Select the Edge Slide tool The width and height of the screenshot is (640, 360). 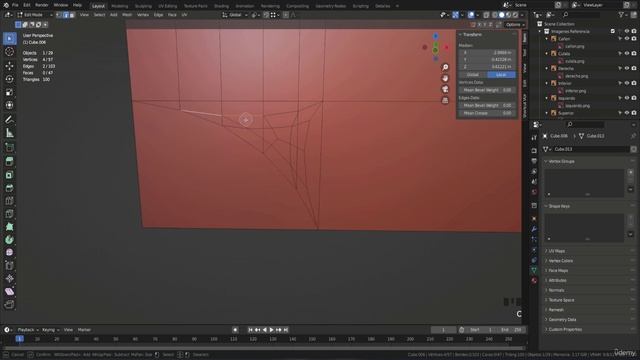9,266
